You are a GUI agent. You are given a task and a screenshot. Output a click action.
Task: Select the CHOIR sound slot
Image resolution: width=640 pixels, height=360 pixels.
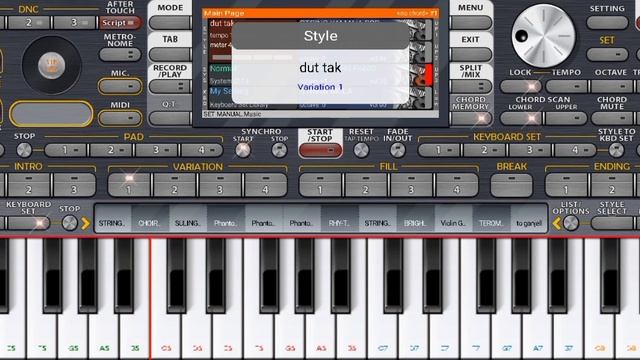[x=150, y=219]
